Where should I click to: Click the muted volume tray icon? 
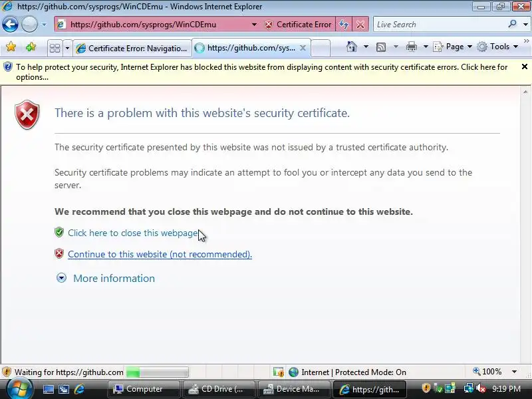(x=480, y=388)
